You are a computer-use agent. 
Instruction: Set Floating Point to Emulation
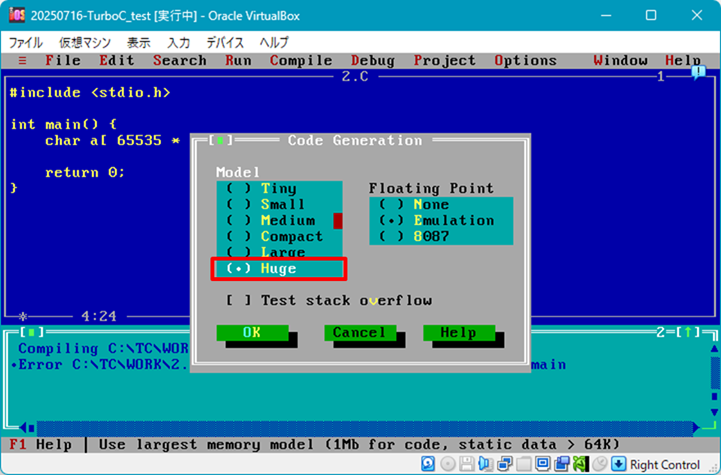coord(441,220)
